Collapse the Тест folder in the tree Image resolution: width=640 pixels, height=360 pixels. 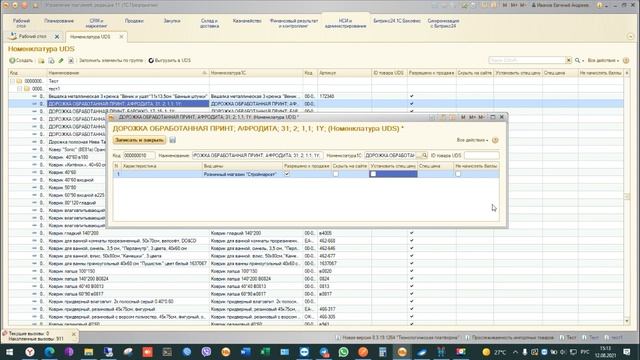[x=12, y=81]
